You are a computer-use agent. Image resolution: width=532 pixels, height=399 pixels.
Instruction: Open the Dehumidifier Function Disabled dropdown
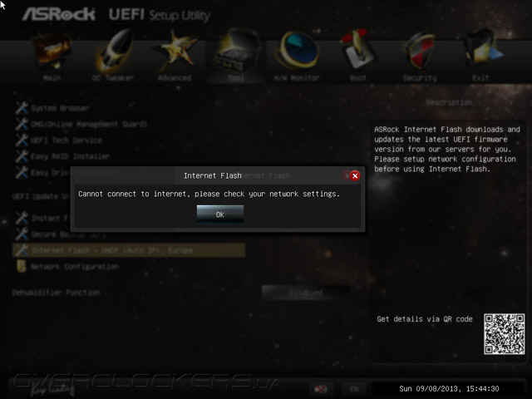point(305,293)
